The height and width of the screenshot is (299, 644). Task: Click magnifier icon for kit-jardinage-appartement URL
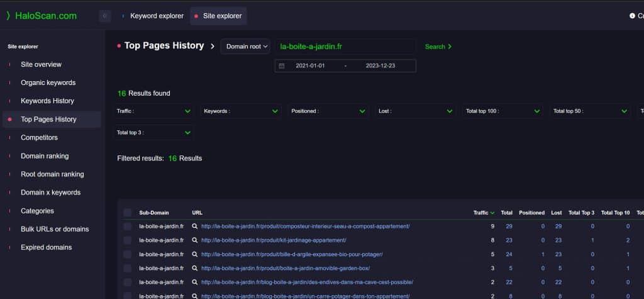click(195, 240)
